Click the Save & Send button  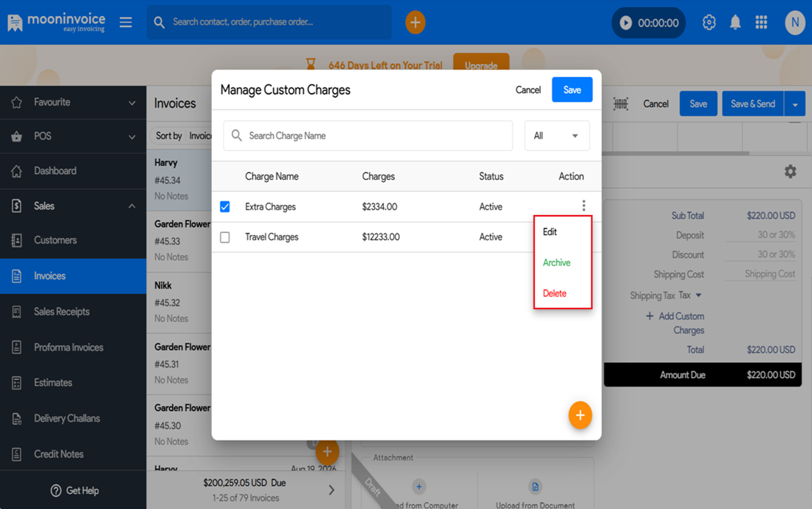753,104
